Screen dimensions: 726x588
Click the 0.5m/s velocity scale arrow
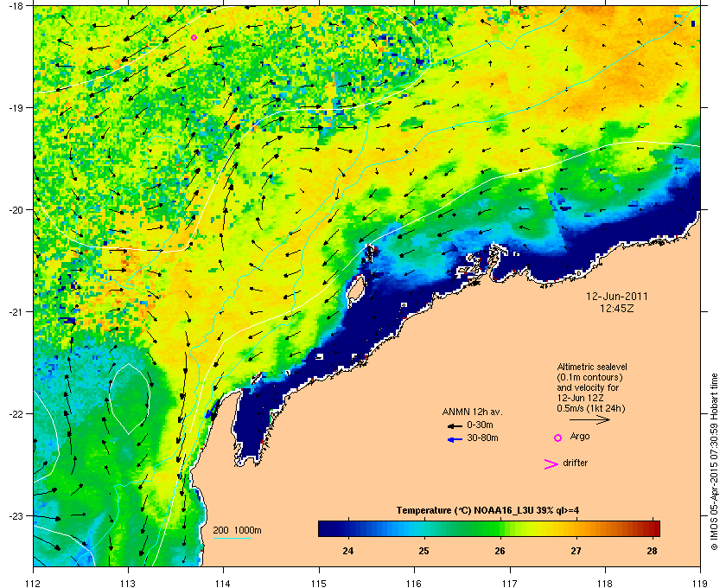pos(589,419)
